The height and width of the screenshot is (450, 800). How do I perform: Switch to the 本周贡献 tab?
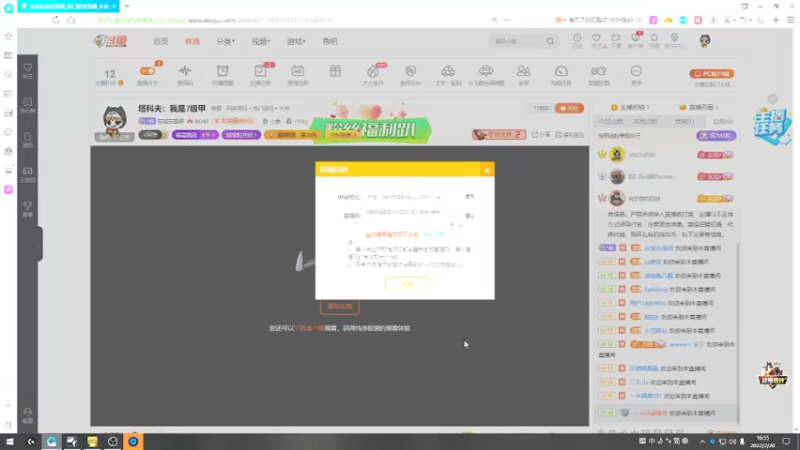(645, 121)
